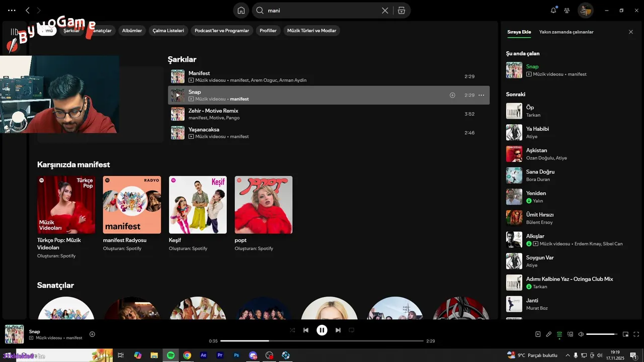
Task: Open more options for Snap row
Action: click(x=481, y=95)
